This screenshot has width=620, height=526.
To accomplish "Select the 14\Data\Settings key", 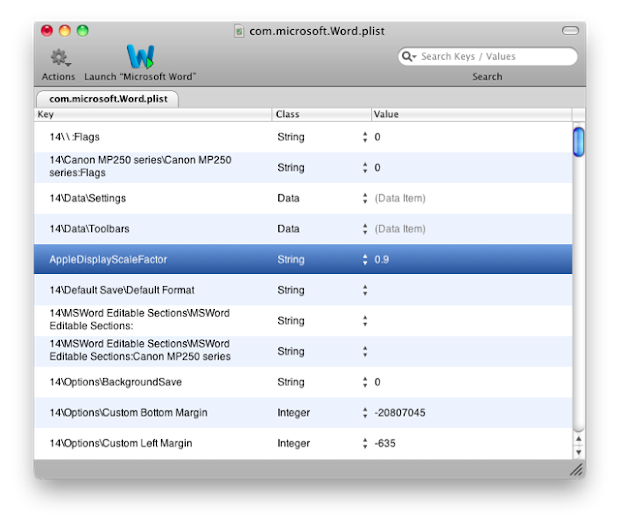I will pos(87,198).
